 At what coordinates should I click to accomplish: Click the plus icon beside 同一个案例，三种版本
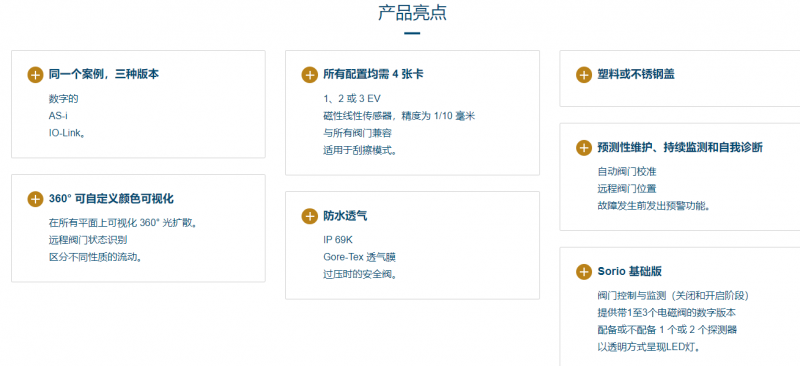coord(35,75)
